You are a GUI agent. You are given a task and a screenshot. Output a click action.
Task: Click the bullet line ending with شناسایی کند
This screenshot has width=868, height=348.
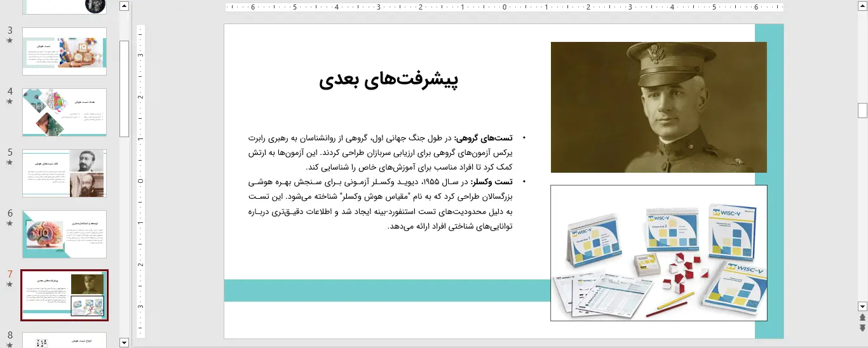[410, 167]
